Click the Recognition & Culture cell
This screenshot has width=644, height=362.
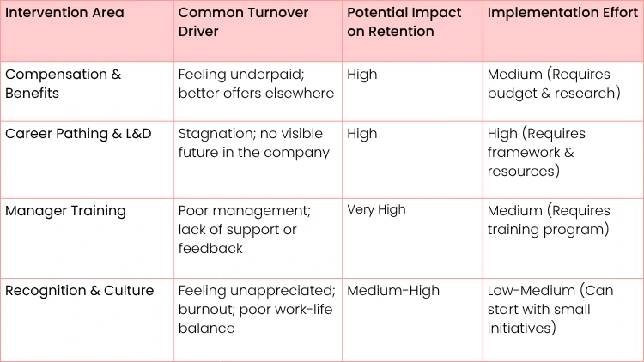click(79, 291)
